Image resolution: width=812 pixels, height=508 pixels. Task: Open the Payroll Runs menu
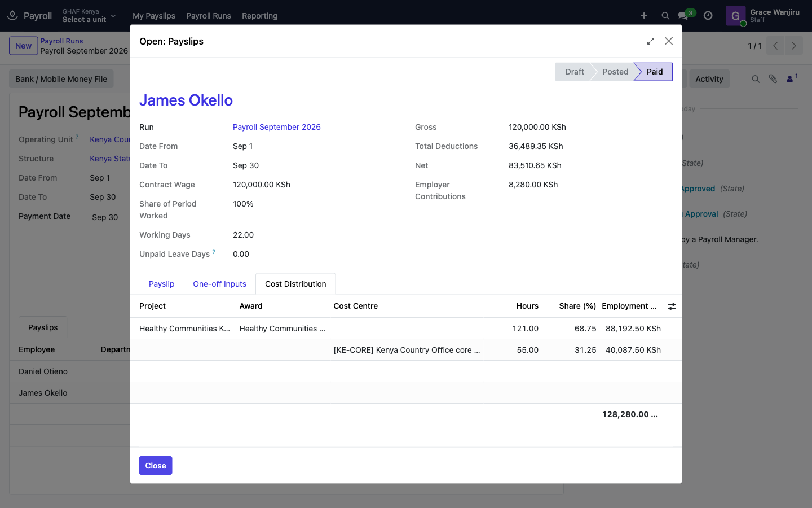coord(209,16)
